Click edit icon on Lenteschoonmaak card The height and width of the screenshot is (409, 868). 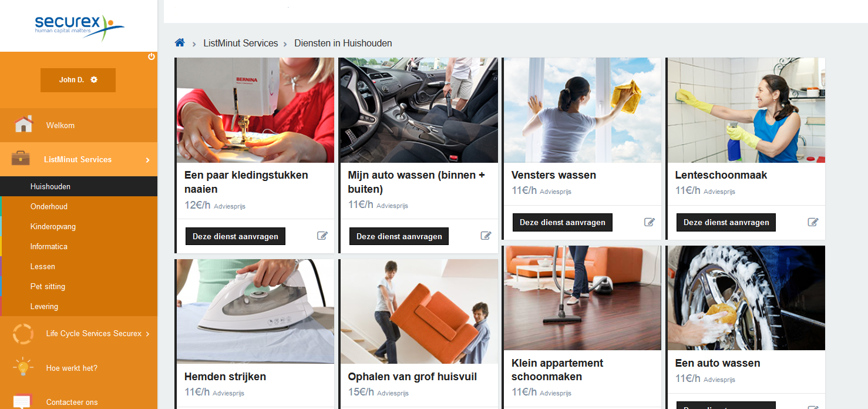pyautogui.click(x=813, y=222)
